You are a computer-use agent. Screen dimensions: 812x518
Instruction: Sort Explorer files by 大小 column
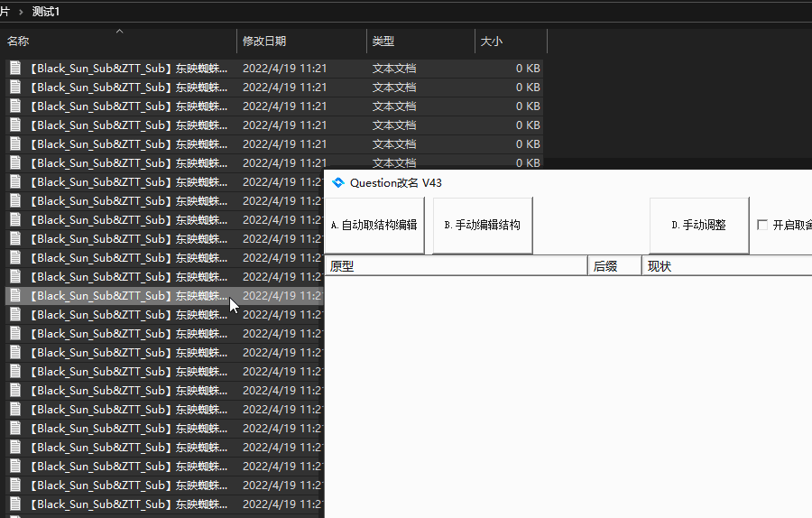click(x=512, y=41)
